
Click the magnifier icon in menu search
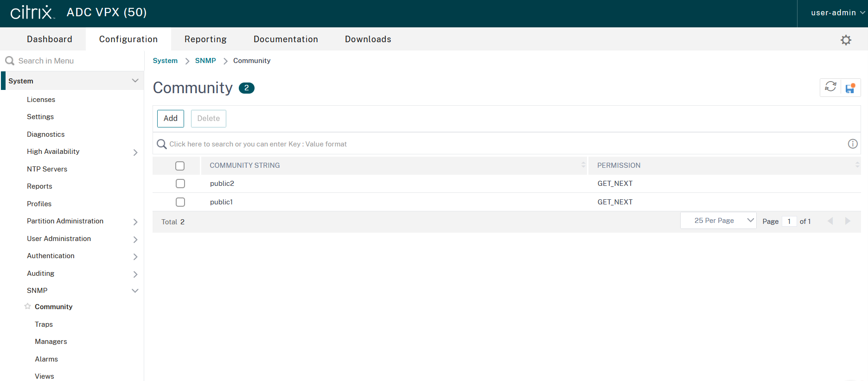coord(9,61)
